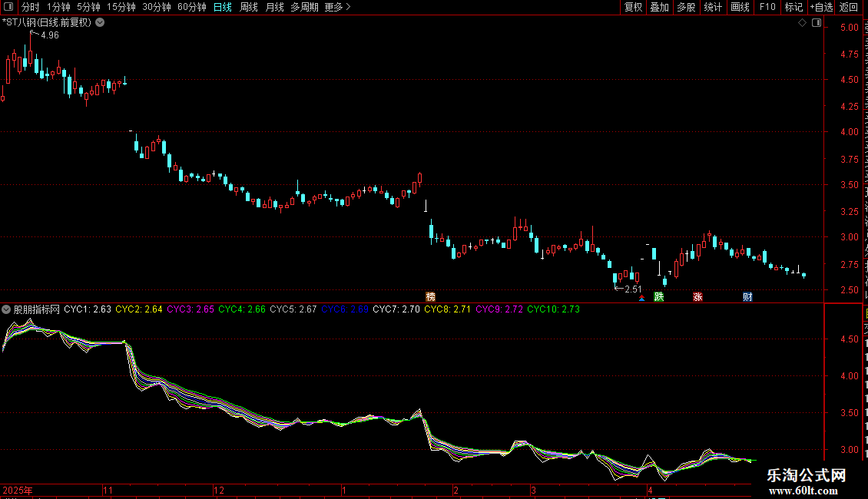Click the 5.00 price axis label
Screen dimensions: 868x499
849,28
